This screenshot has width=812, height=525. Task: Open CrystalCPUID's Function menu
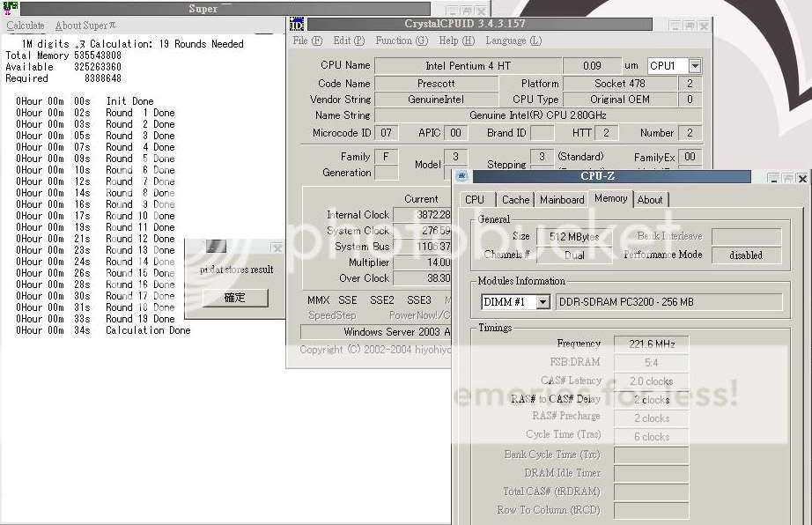click(402, 41)
